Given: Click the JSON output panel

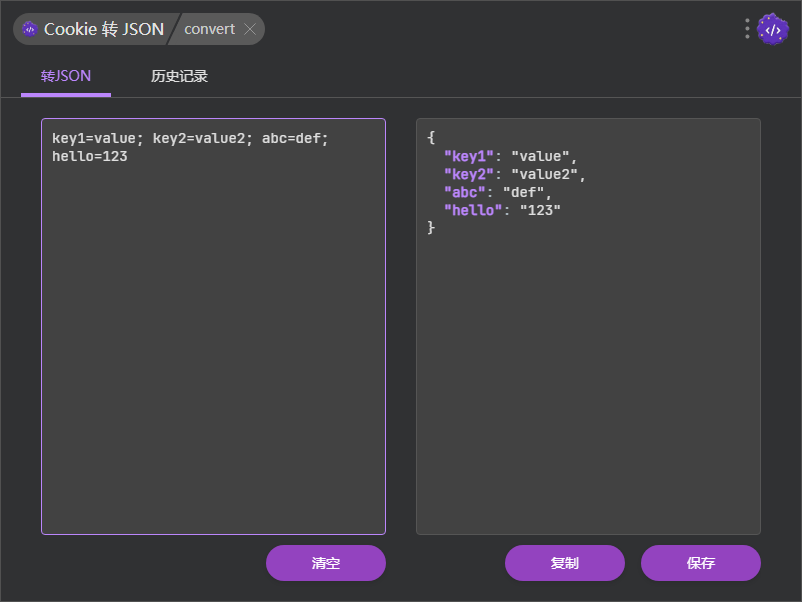Looking at the screenshot, I should point(588,326).
